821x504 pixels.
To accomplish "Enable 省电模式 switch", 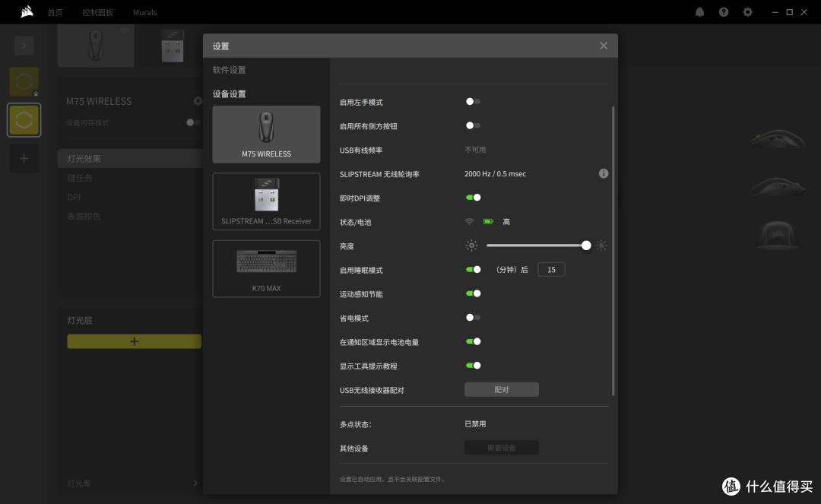I will pos(473,318).
